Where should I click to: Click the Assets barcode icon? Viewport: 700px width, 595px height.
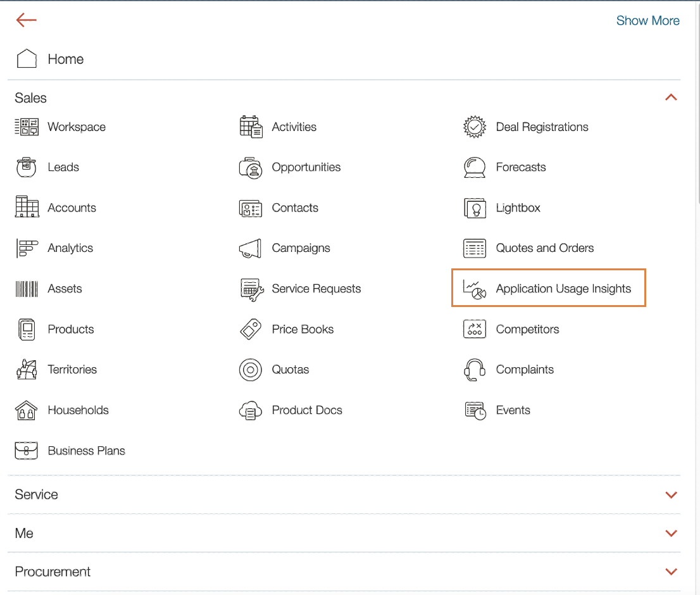point(26,289)
